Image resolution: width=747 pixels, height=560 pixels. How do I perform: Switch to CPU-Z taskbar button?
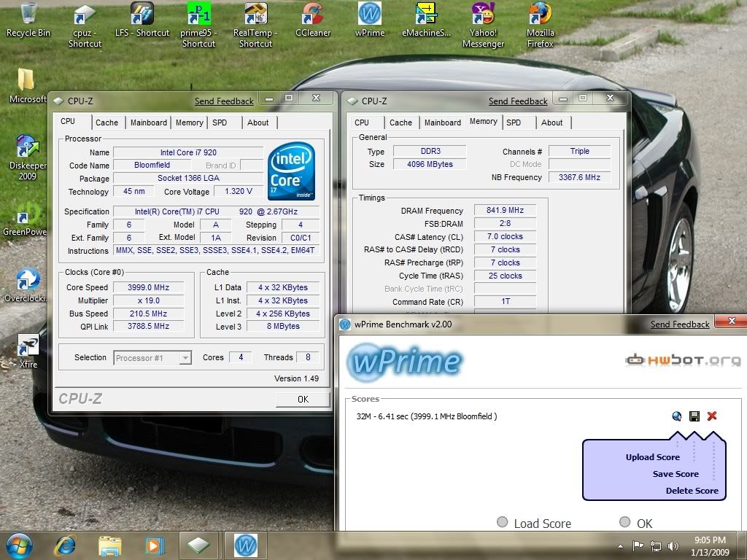[198, 545]
